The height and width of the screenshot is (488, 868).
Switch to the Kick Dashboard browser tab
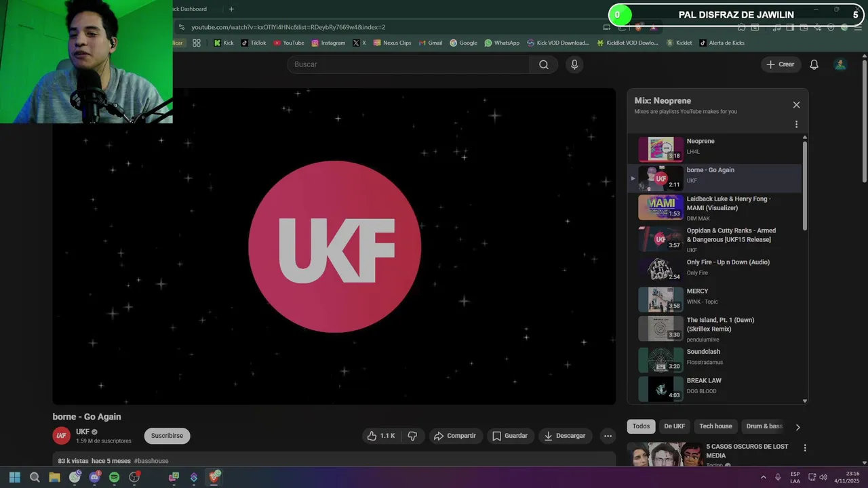pyautogui.click(x=189, y=9)
